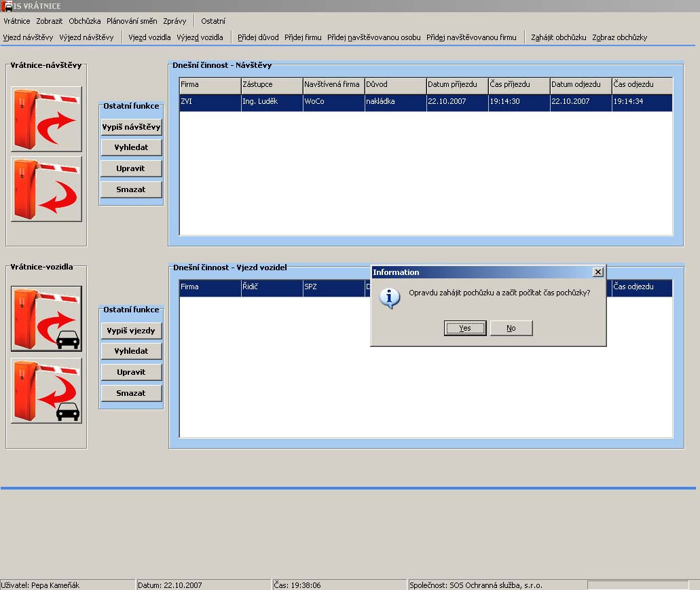Choose Přidej navštěvovanou osobu in toolbar

374,37
